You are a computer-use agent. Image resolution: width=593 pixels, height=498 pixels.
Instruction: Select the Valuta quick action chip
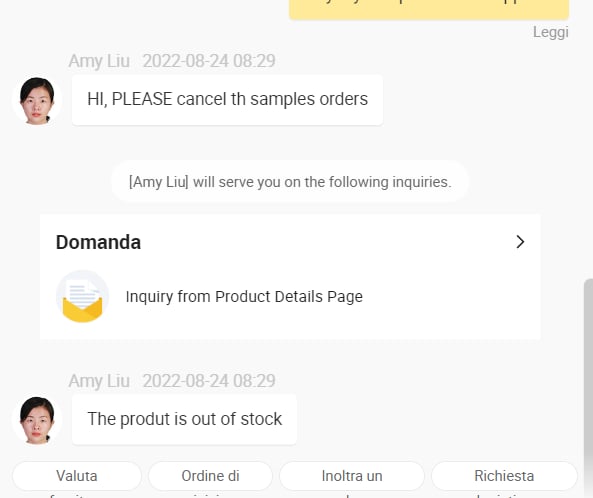77,476
